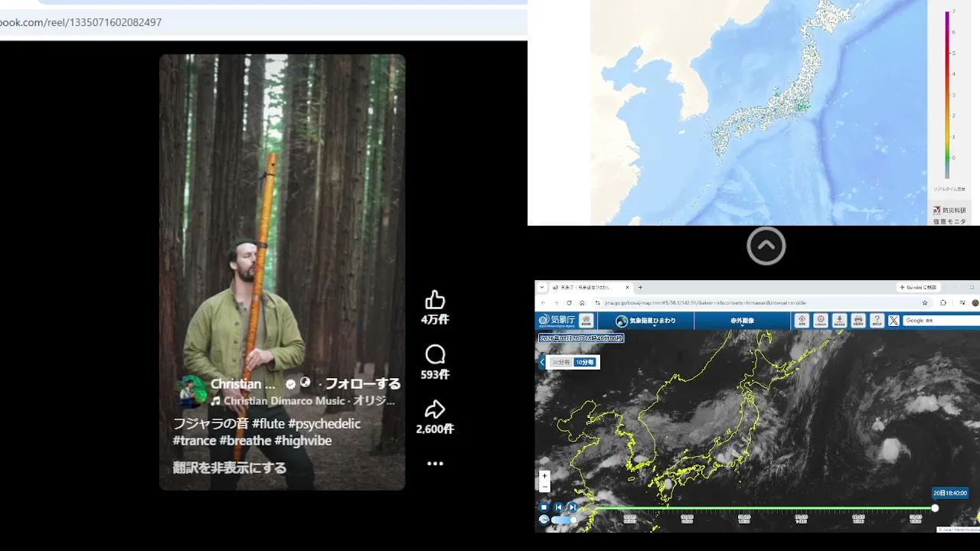Click the animation speed gauge icon

point(544,520)
